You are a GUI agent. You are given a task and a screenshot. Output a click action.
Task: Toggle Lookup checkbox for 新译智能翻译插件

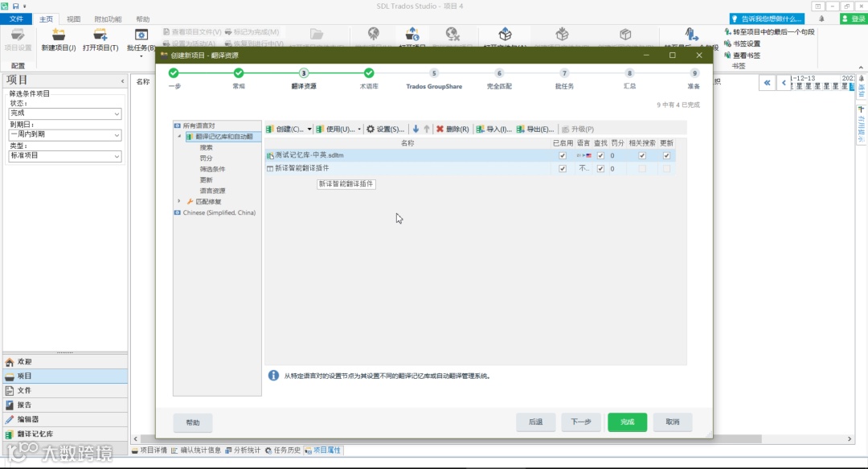tap(600, 168)
